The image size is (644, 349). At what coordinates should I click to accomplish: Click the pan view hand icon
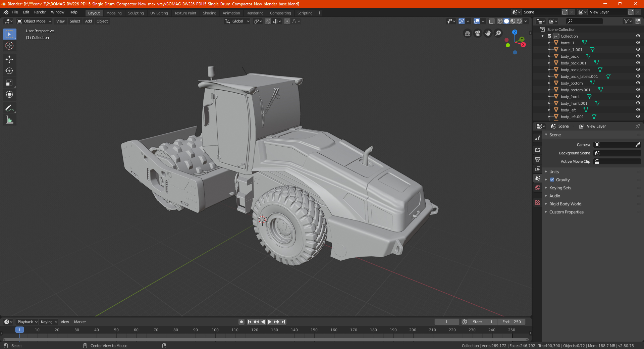488,33
